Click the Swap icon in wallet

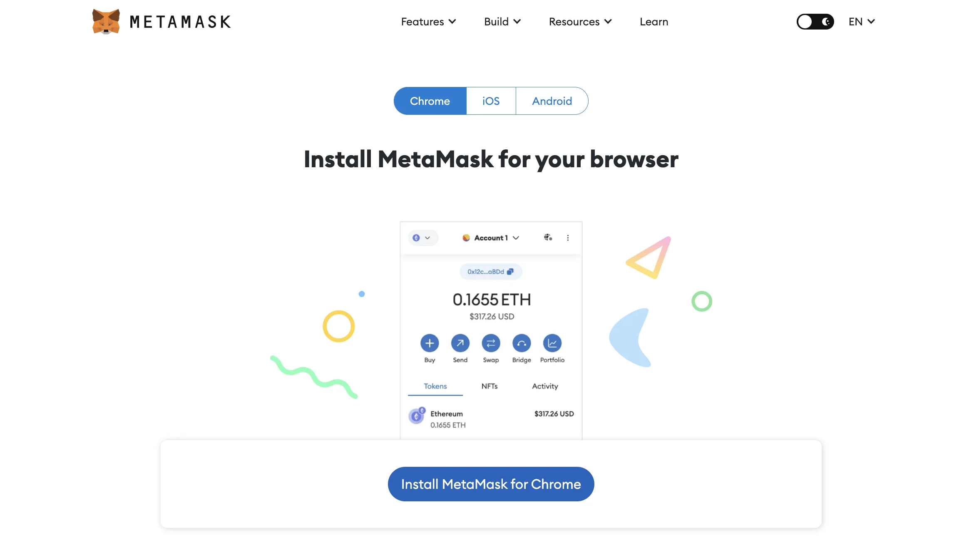(490, 343)
